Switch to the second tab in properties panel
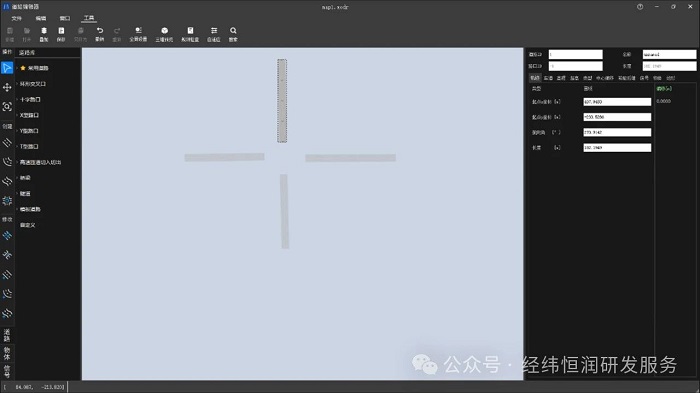This screenshot has height=393, width=700. [548, 78]
